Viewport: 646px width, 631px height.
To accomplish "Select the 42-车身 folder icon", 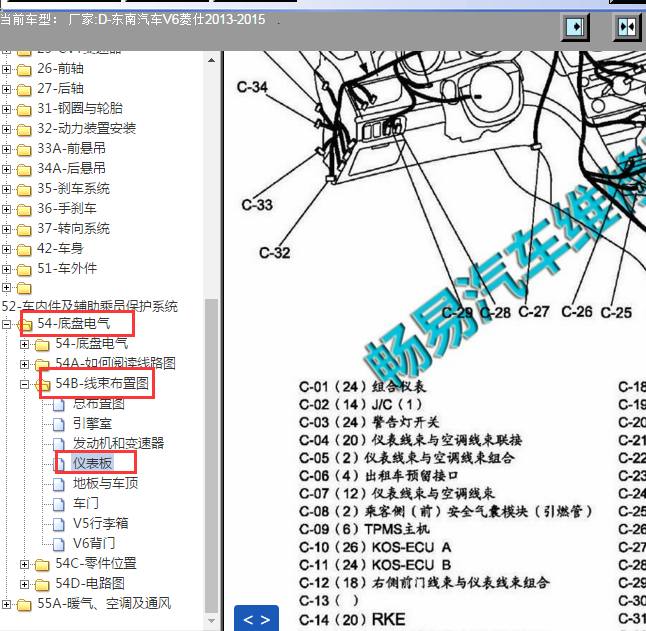I will click(24, 250).
